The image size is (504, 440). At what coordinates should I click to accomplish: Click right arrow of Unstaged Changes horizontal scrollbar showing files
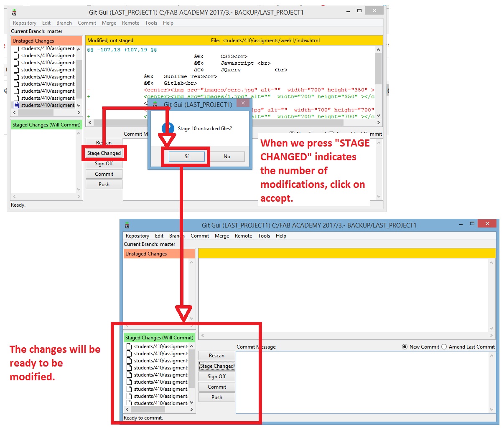click(x=79, y=113)
